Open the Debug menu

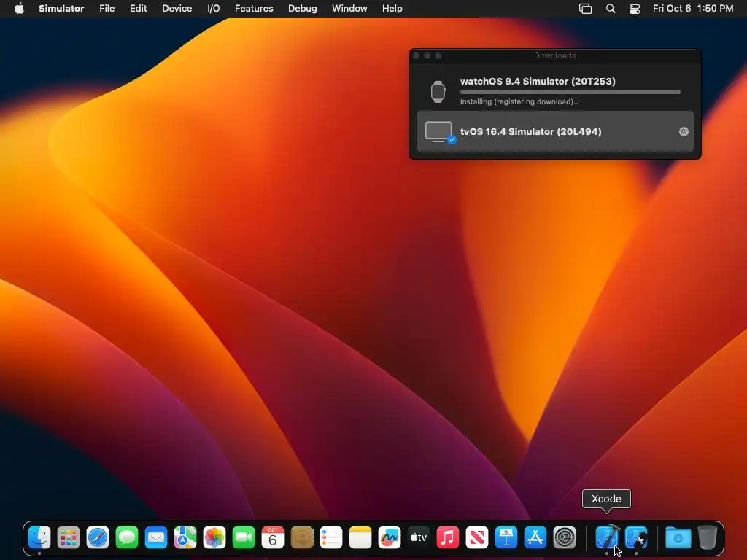(303, 9)
